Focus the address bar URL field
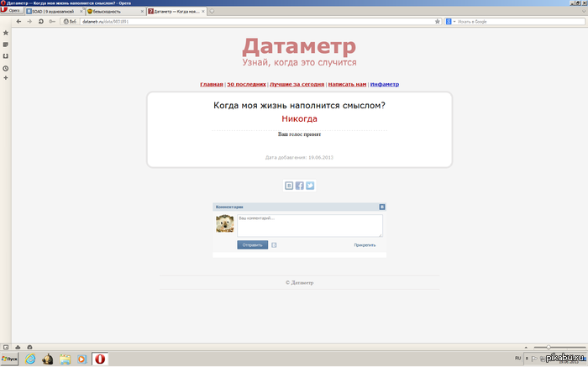The height and width of the screenshot is (367, 588). 257,22
